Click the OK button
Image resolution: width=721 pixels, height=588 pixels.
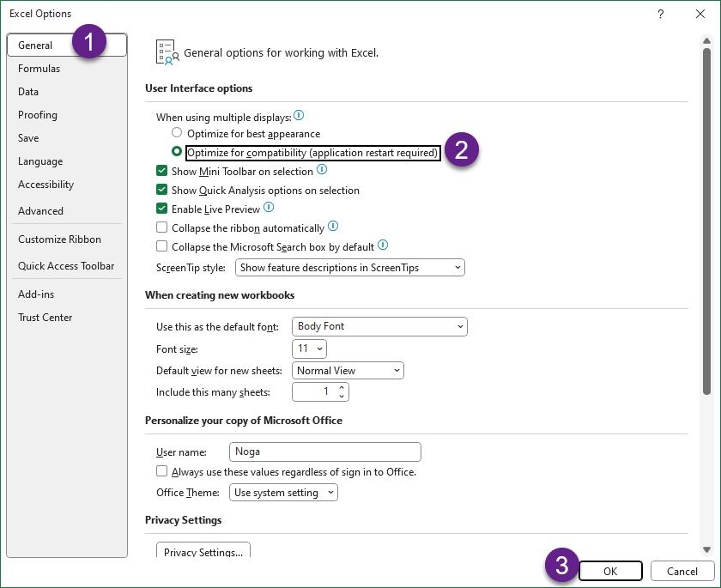click(x=610, y=572)
